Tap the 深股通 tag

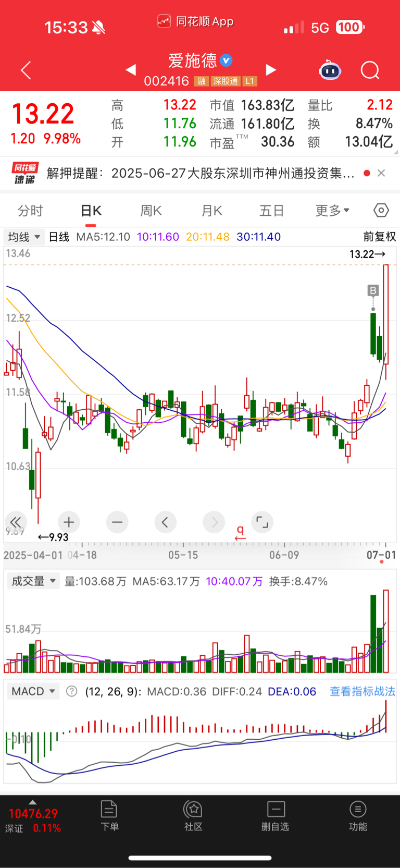click(x=226, y=81)
